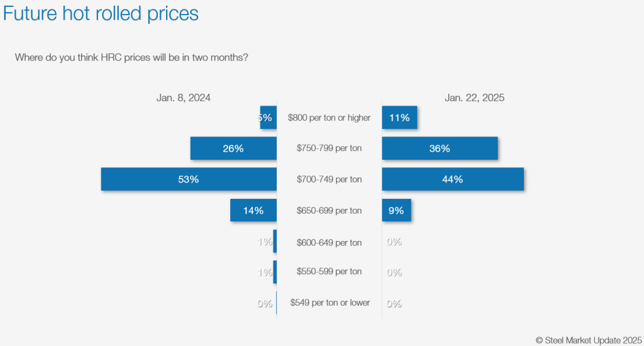
Task: Select the 36% bar on the right side
Action: (440, 148)
